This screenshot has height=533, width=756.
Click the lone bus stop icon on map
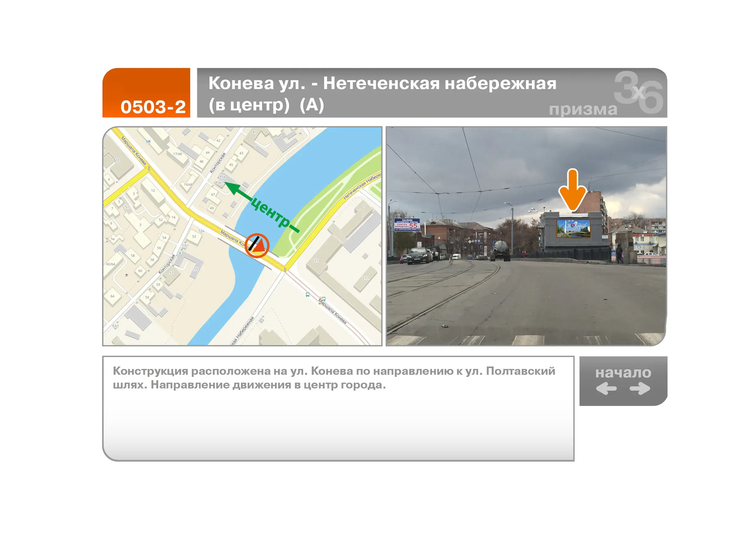[308, 295]
